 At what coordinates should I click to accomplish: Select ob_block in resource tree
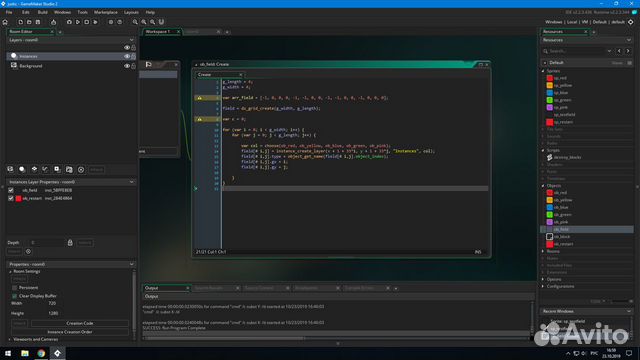point(562,237)
